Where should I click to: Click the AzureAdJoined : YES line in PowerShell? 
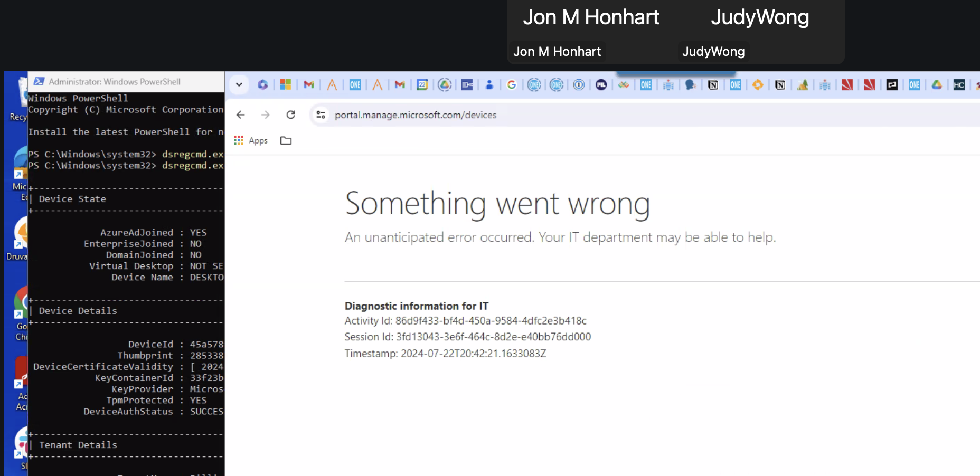click(x=154, y=232)
